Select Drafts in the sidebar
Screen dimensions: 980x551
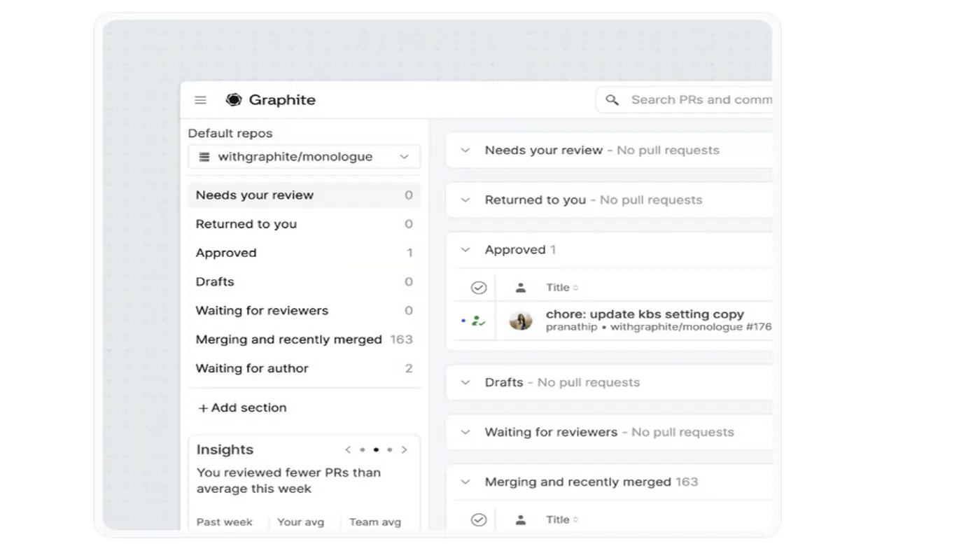click(x=304, y=281)
